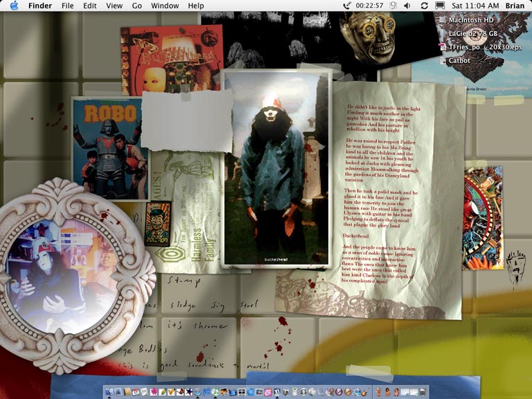Launch iTunes from the Dock
The image size is (532, 399).
pos(215,392)
